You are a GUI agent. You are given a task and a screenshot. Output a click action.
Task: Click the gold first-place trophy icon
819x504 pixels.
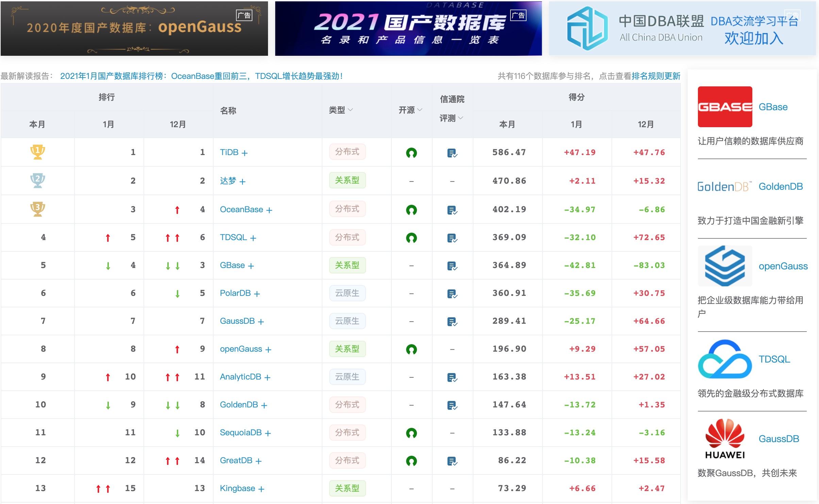37,152
